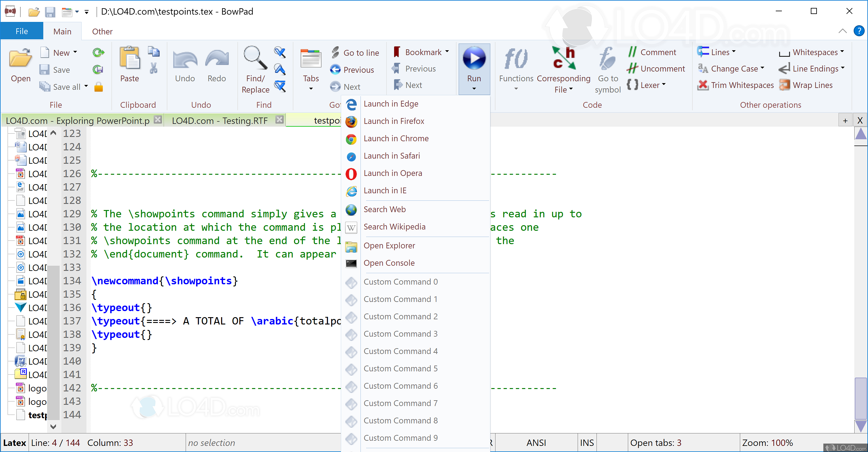Open the Bookmark dropdown
This screenshot has width=868, height=452.
(422, 52)
